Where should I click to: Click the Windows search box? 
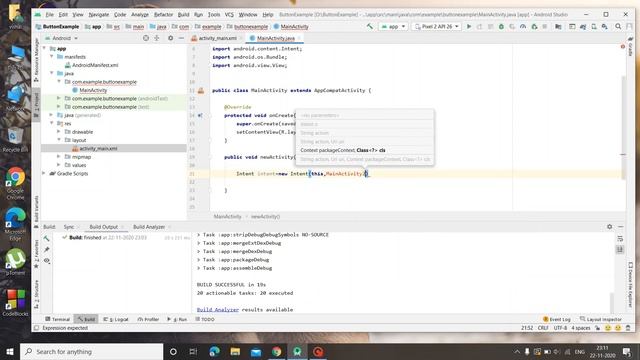[91, 351]
